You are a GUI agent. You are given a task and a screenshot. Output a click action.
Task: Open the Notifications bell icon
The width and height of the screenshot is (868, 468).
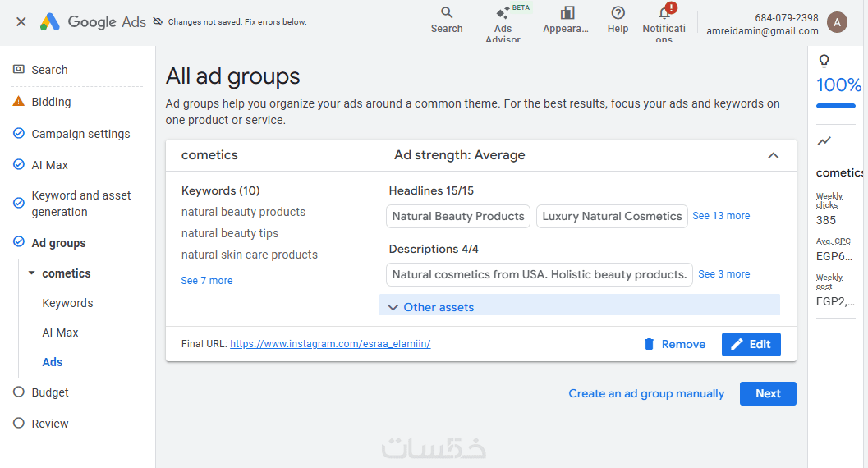[x=664, y=12]
